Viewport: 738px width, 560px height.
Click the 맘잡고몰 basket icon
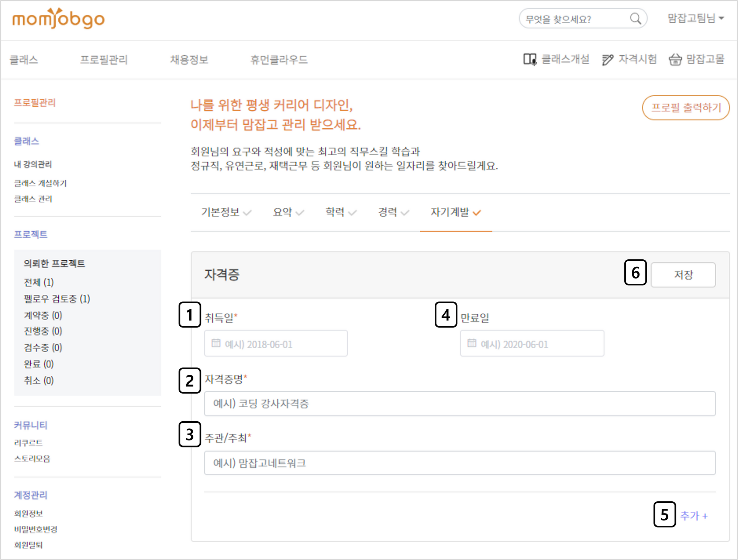(x=675, y=59)
